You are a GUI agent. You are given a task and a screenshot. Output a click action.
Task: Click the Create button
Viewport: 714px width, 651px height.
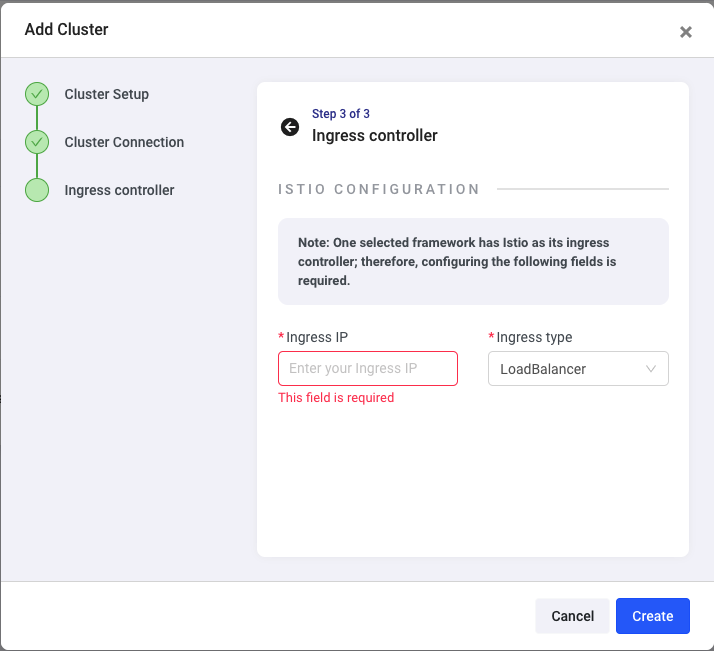coord(653,616)
